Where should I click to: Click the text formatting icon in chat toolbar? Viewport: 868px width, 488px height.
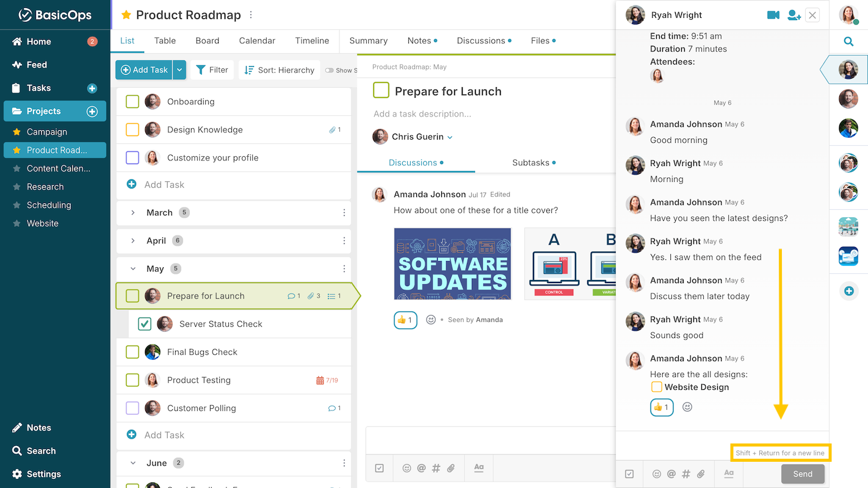[x=729, y=473]
